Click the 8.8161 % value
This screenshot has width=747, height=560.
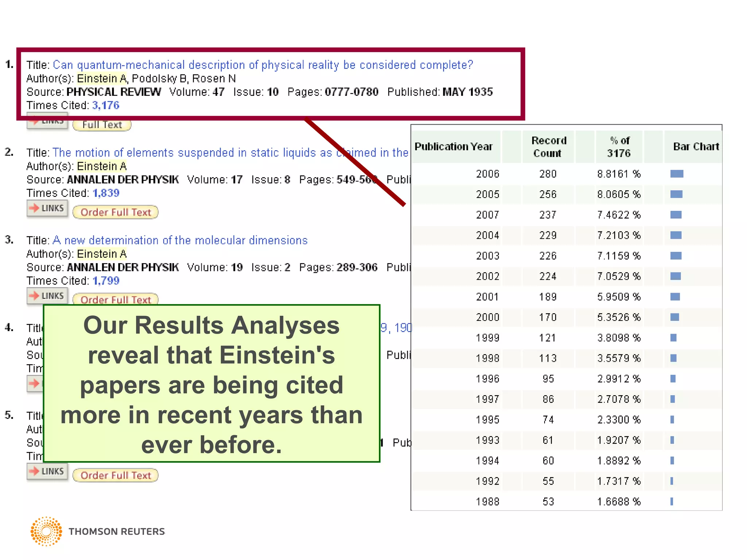tap(619, 174)
